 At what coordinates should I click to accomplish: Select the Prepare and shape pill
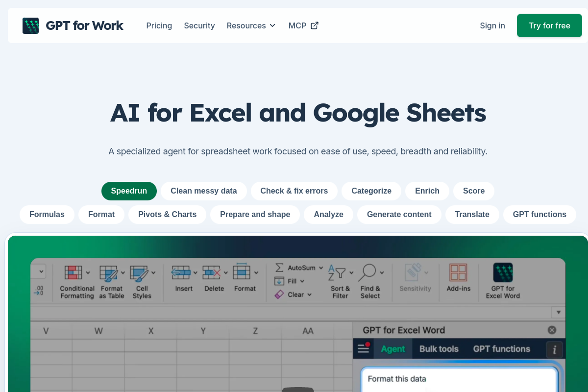[x=255, y=215]
